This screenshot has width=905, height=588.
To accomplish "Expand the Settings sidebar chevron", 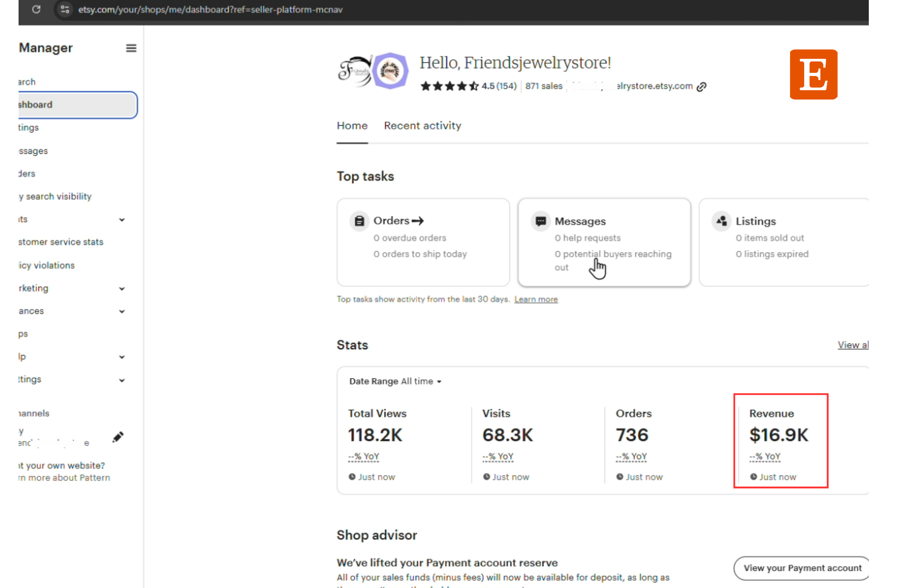I will point(122,380).
